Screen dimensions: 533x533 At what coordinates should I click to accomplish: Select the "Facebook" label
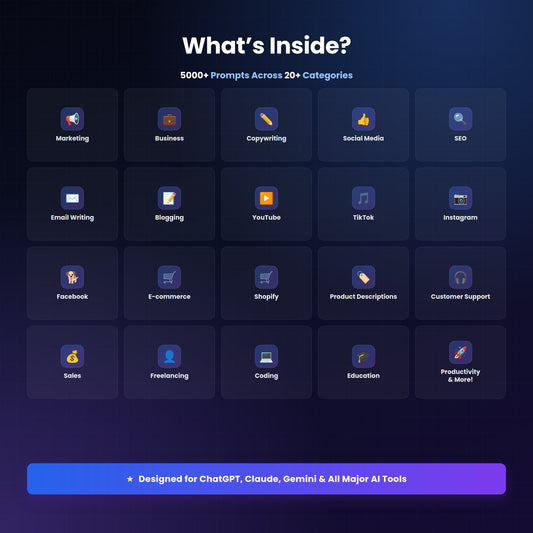tap(72, 296)
